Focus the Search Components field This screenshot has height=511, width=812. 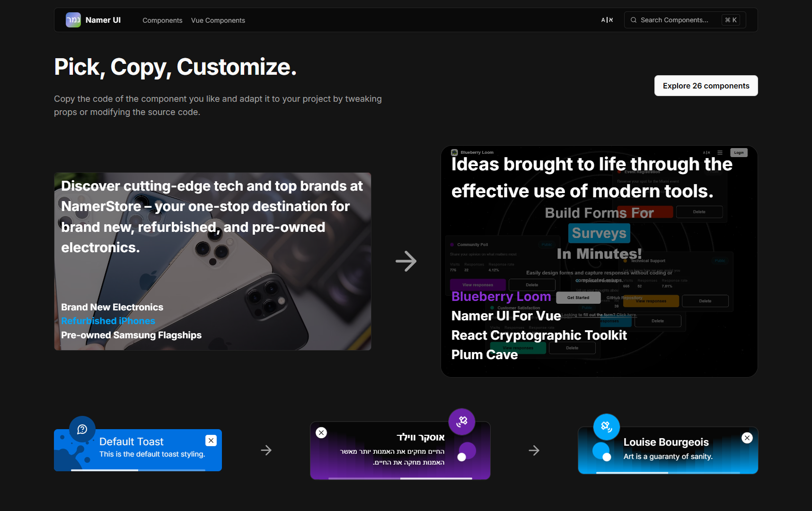click(685, 20)
